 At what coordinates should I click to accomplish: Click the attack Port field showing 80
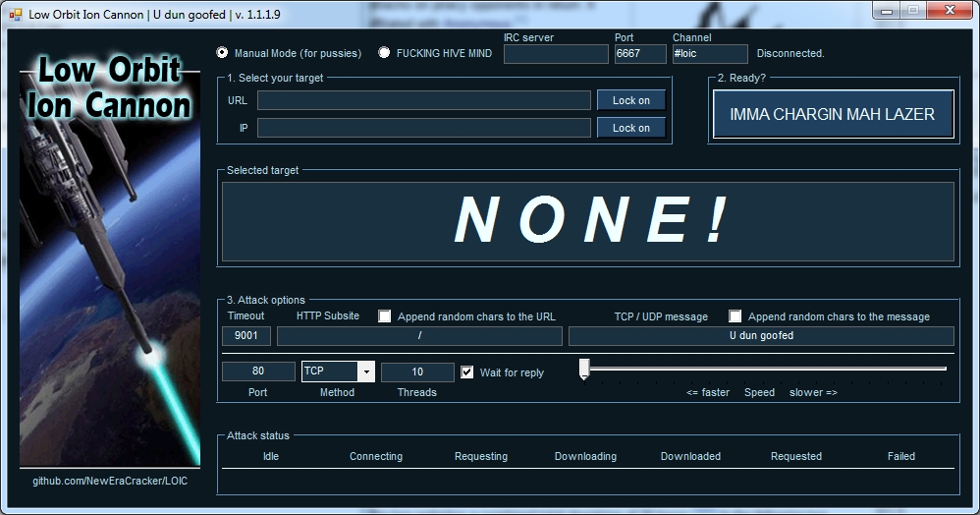[x=258, y=372]
